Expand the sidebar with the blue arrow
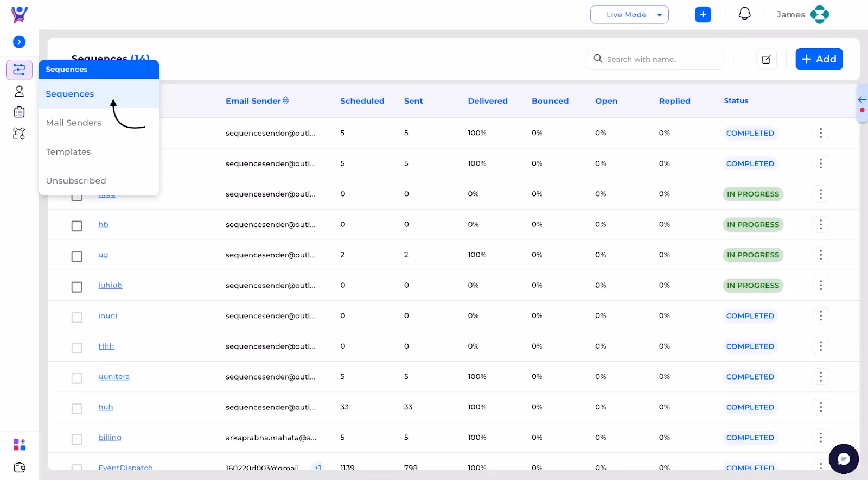 coord(19,42)
